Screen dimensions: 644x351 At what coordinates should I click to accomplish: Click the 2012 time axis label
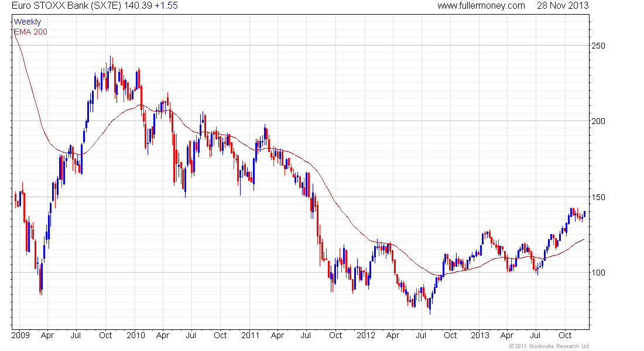(365, 335)
